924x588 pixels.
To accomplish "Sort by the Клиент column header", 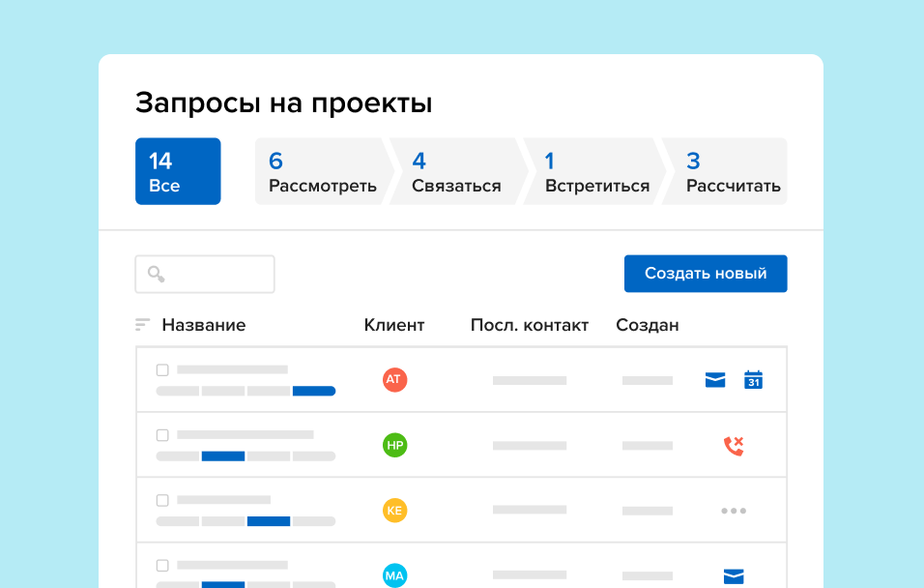I will point(394,325).
